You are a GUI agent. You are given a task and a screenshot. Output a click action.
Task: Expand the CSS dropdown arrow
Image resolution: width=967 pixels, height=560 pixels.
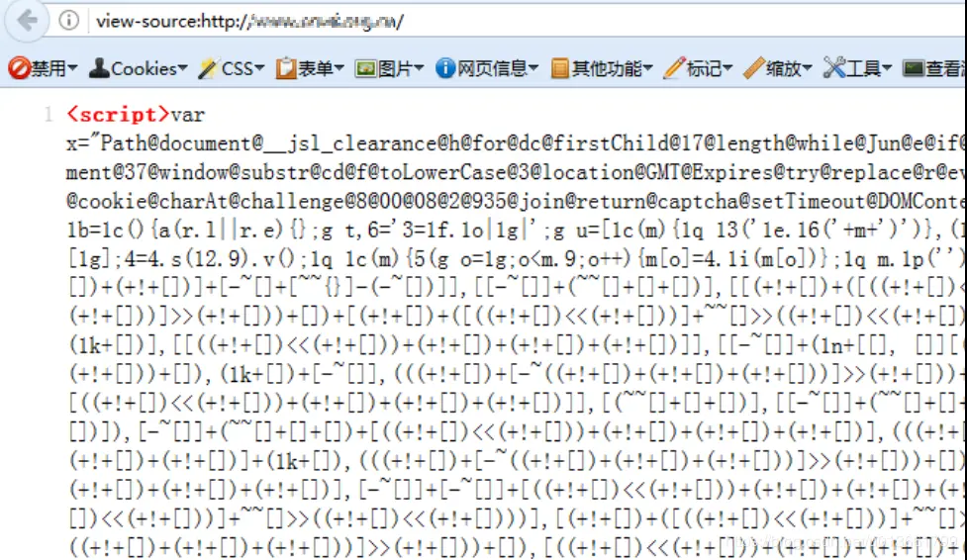click(259, 68)
